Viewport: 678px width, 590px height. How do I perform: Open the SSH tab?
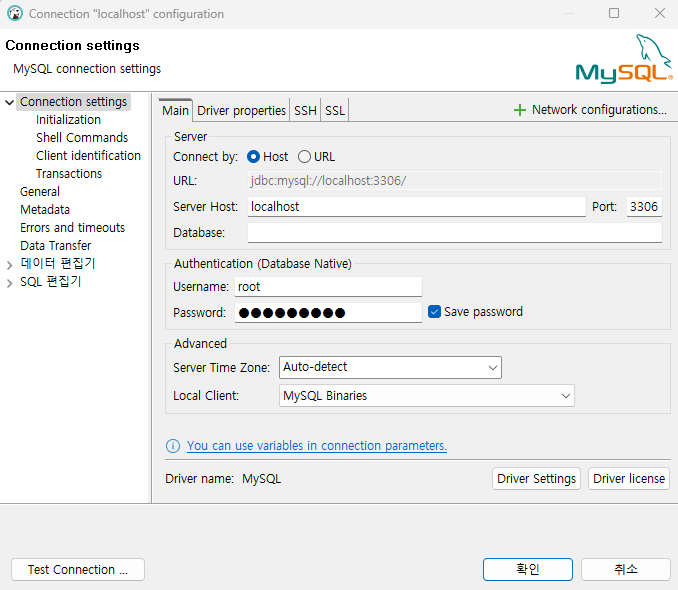coord(305,111)
